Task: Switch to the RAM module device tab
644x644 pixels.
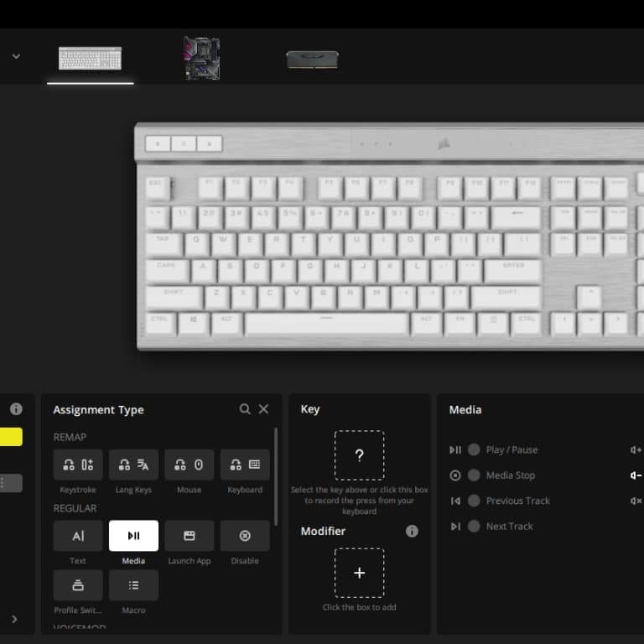Action: (x=313, y=60)
